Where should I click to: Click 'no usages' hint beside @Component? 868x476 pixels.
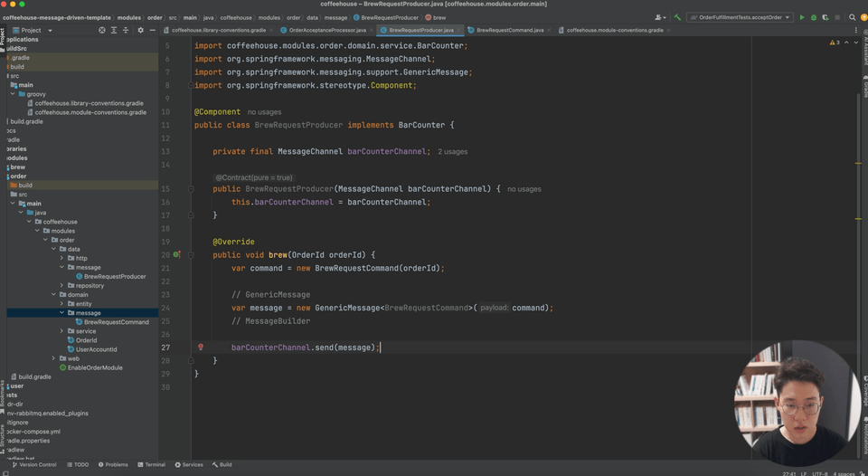click(x=264, y=112)
